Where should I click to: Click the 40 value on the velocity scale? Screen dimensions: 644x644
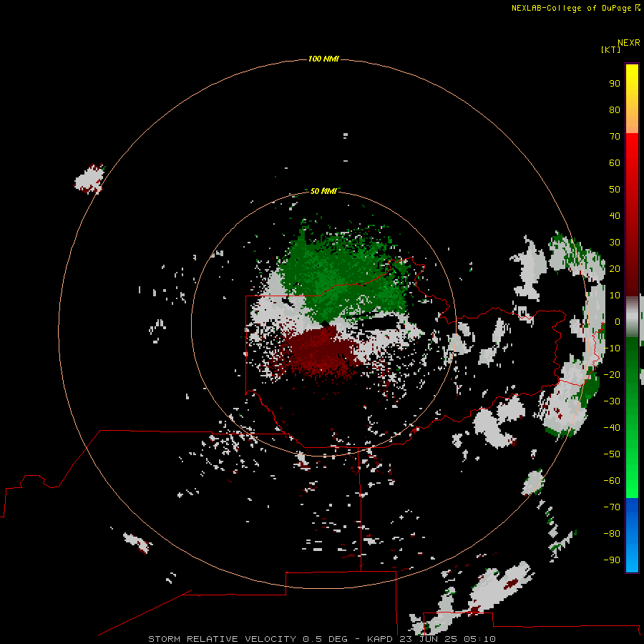[615, 216]
